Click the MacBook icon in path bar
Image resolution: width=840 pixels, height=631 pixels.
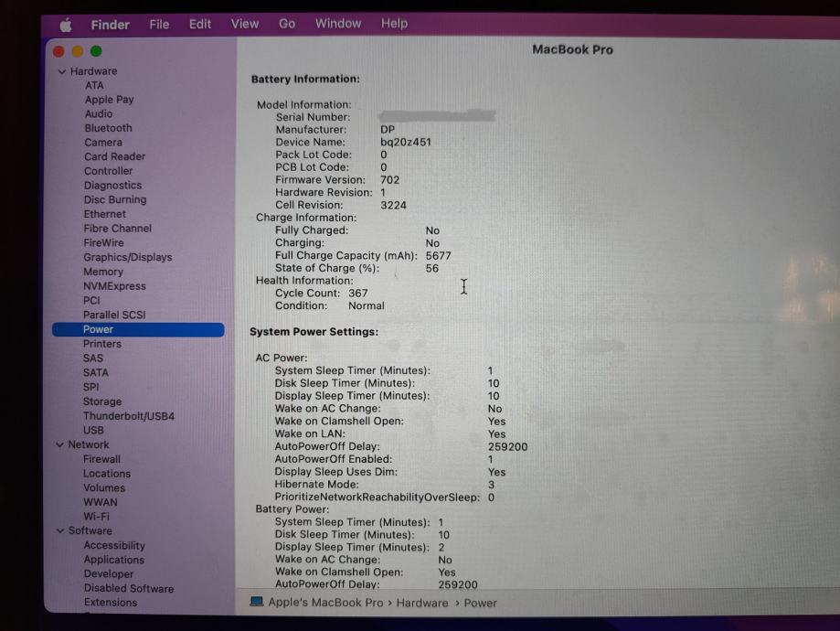[x=257, y=602]
